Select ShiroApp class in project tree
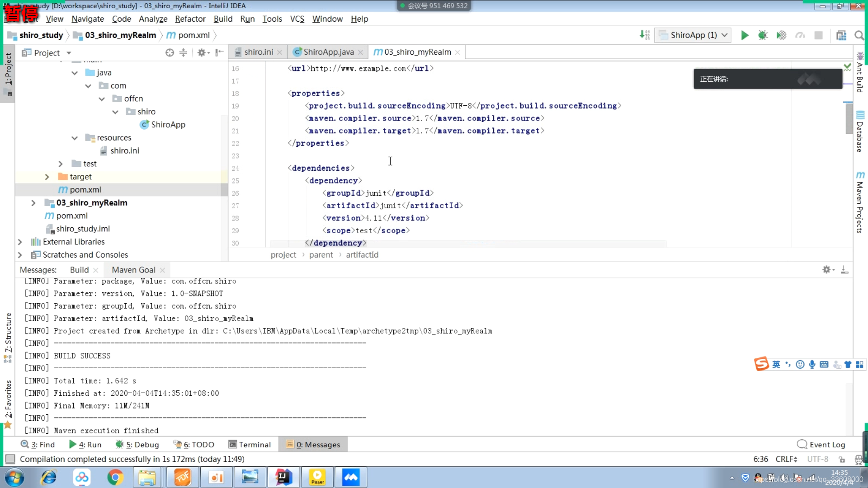The width and height of the screenshot is (868, 488). (x=163, y=125)
